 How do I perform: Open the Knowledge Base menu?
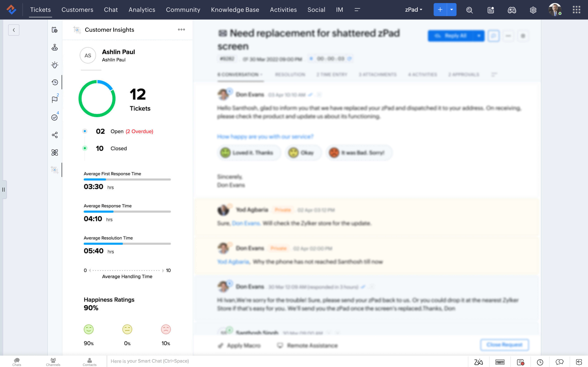click(235, 10)
